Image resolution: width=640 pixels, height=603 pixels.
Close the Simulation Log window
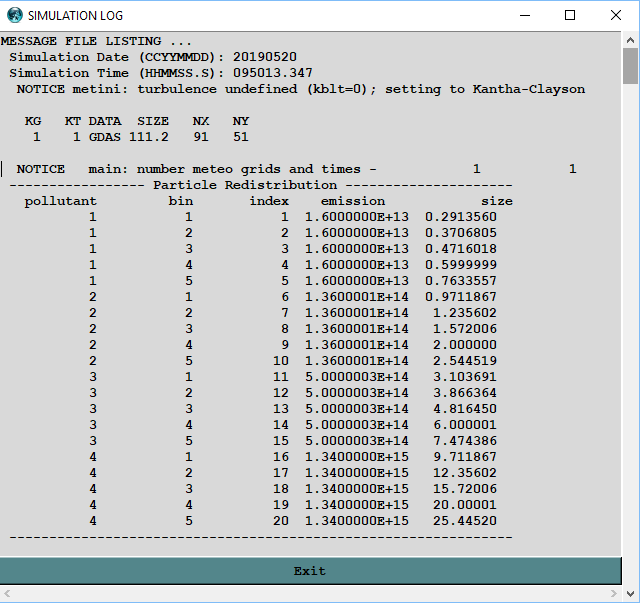616,15
